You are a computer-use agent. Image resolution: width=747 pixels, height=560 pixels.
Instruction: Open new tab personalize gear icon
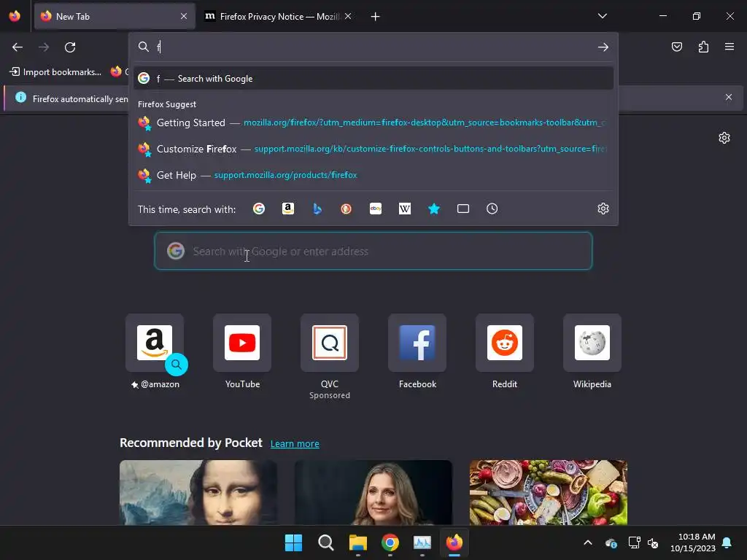tap(724, 138)
